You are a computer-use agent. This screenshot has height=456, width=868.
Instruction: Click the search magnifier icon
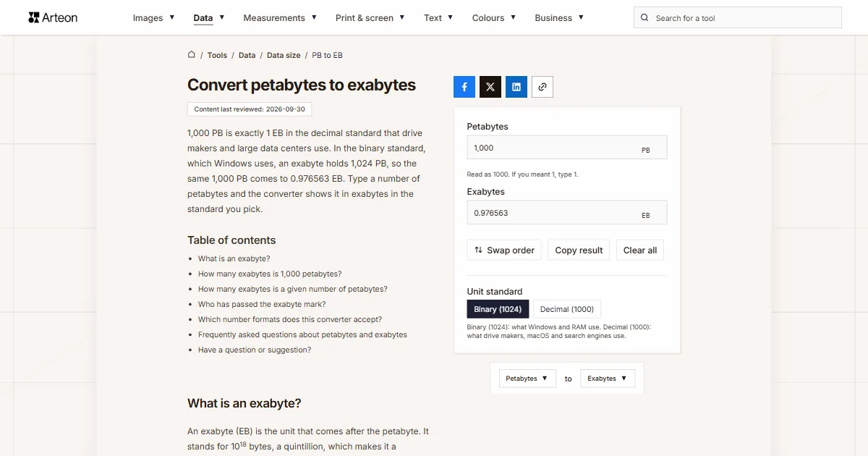[645, 18]
